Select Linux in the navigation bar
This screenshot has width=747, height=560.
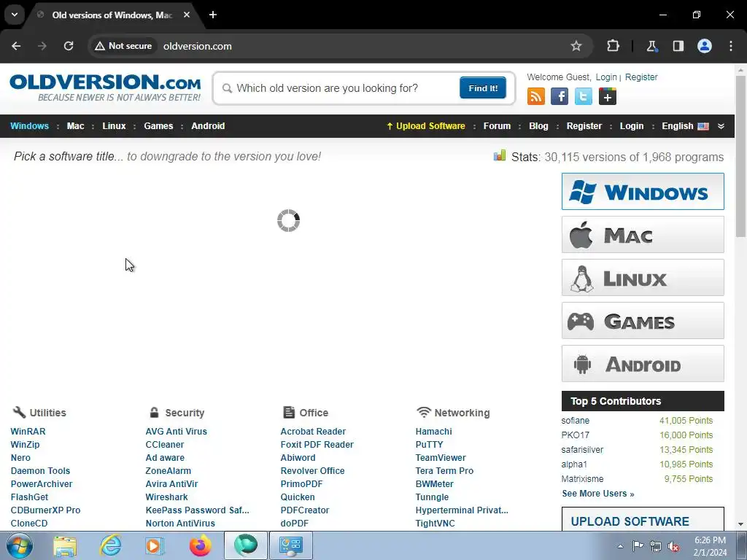pyautogui.click(x=114, y=126)
